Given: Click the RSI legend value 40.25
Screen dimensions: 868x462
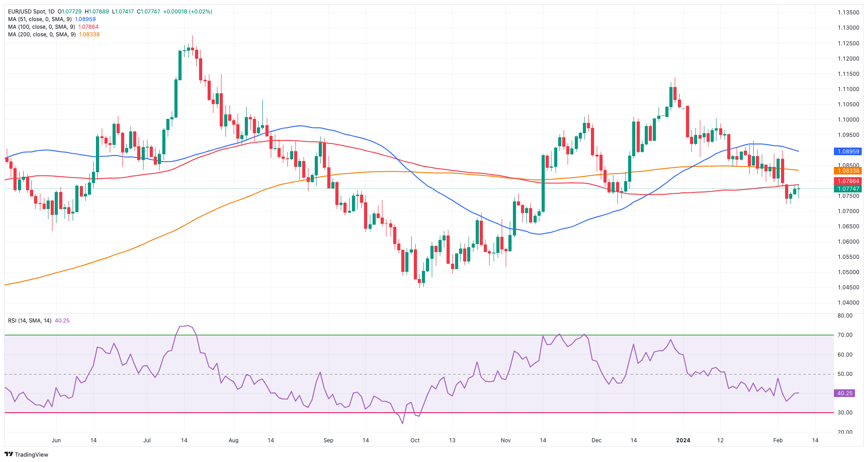Looking at the screenshot, I should [62, 321].
